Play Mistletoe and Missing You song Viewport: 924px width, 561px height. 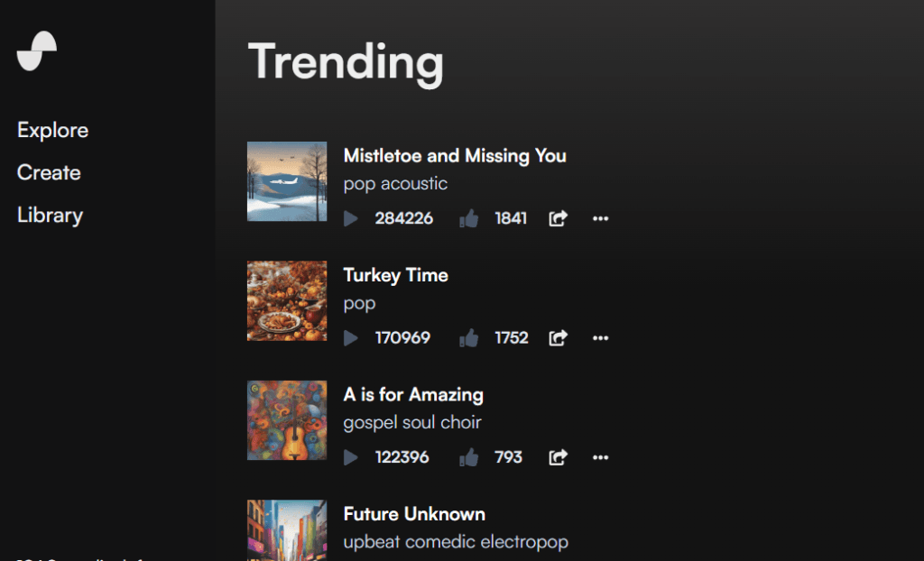351,218
